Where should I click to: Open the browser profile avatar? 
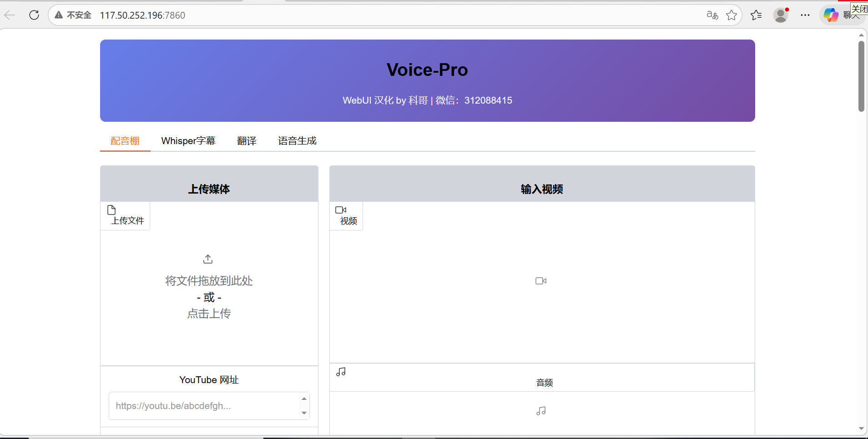pos(781,15)
